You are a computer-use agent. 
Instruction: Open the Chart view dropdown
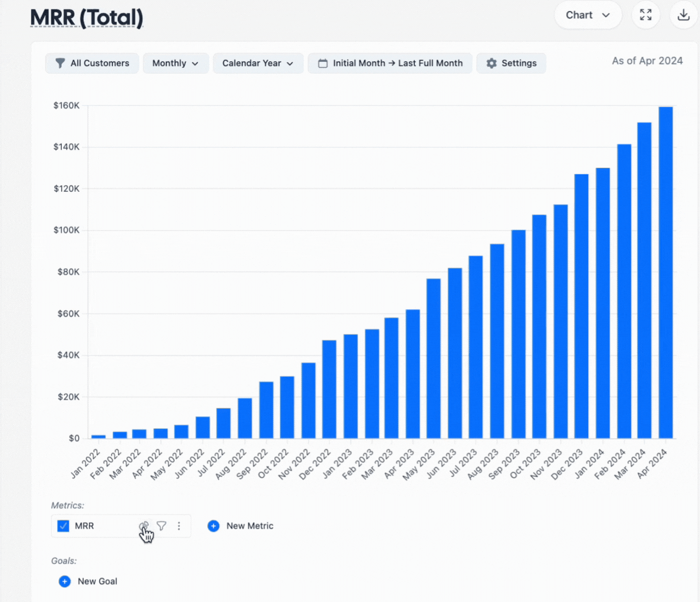click(588, 15)
